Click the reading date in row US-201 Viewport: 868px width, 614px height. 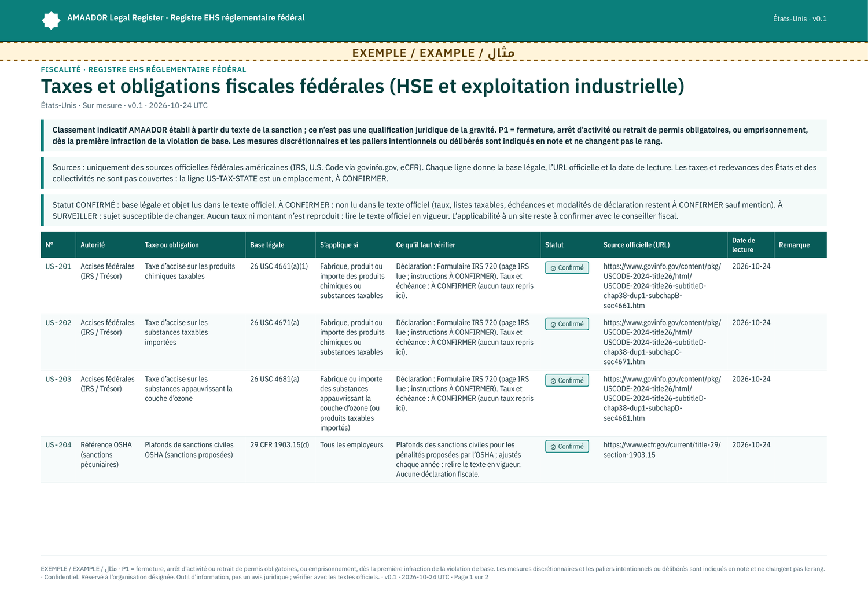tap(751, 266)
